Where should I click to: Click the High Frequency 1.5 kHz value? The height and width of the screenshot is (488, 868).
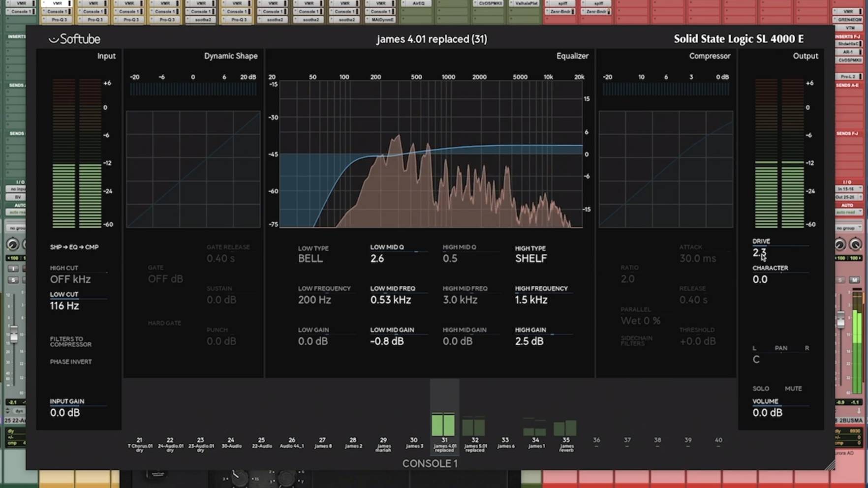pos(531,300)
